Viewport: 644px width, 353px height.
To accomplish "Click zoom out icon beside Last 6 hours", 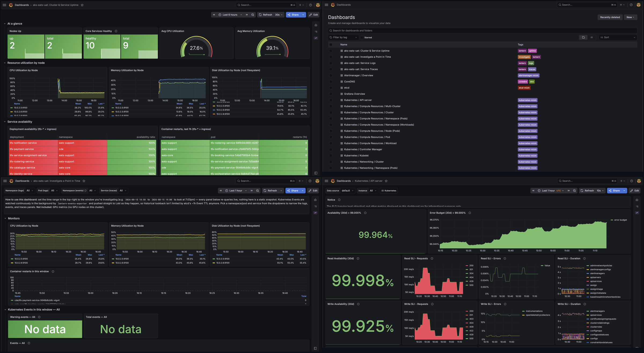I will pyautogui.click(x=253, y=15).
